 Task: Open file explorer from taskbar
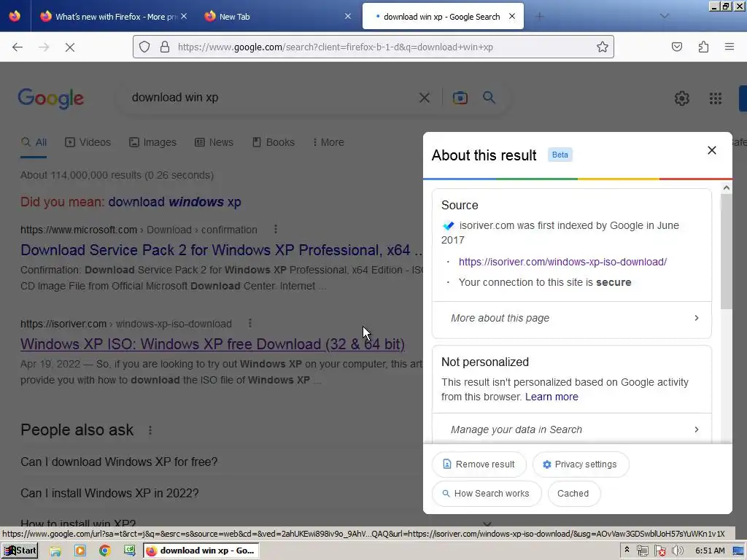(55, 551)
